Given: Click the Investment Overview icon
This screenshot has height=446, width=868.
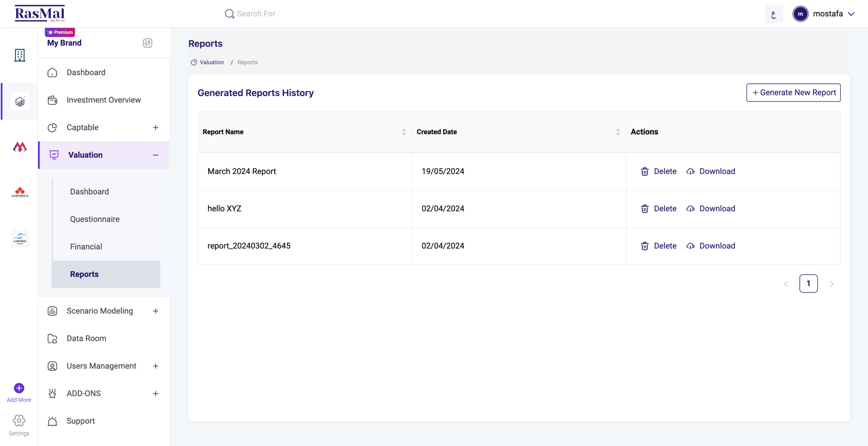Looking at the screenshot, I should coord(53,100).
